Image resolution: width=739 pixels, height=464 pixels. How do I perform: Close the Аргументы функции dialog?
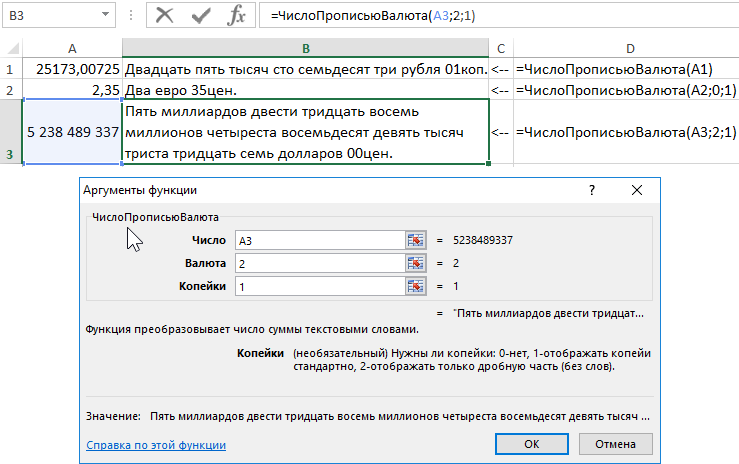click(637, 190)
